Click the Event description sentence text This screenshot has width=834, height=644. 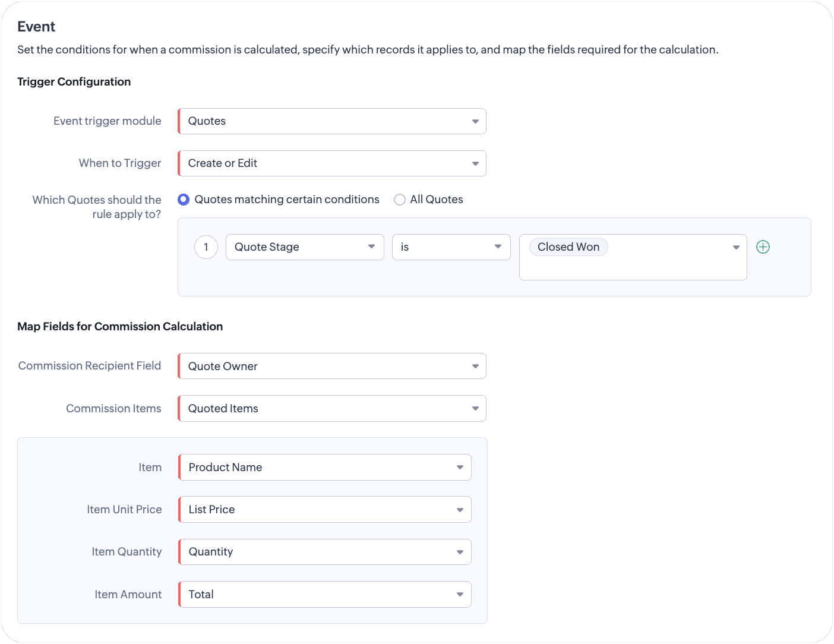[368, 50]
